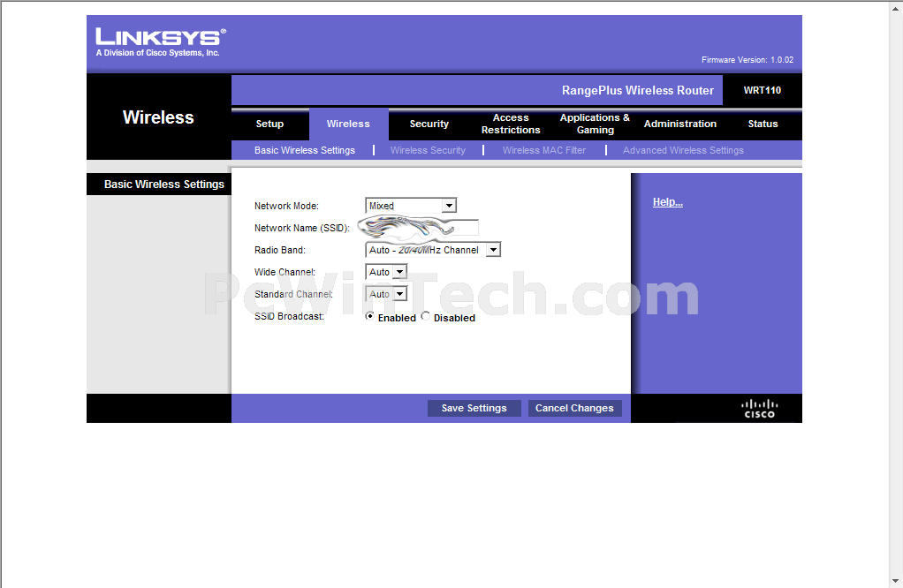Click the Radio Band label
The width and height of the screenshot is (903, 588).
pos(280,250)
